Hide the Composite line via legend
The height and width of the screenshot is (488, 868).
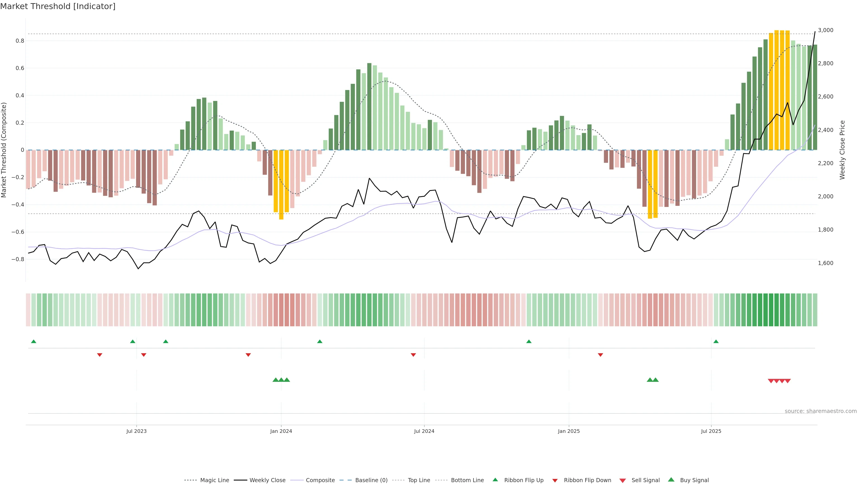[320, 480]
